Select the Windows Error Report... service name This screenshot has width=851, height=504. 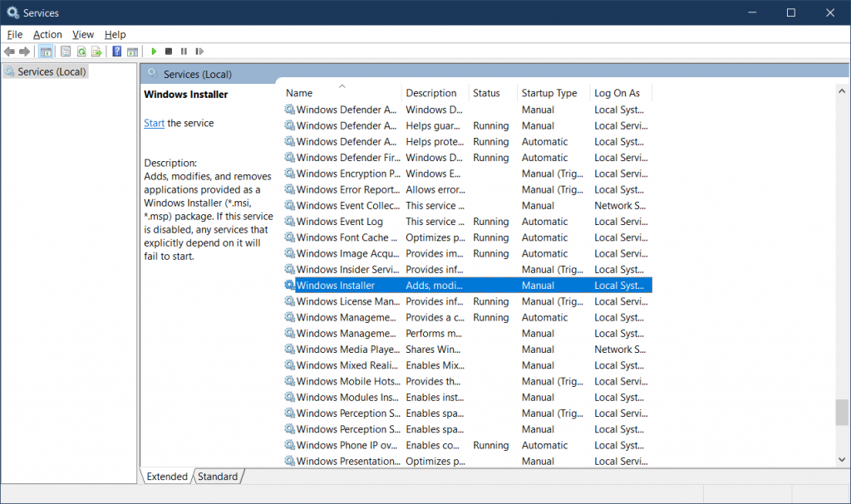coord(348,189)
